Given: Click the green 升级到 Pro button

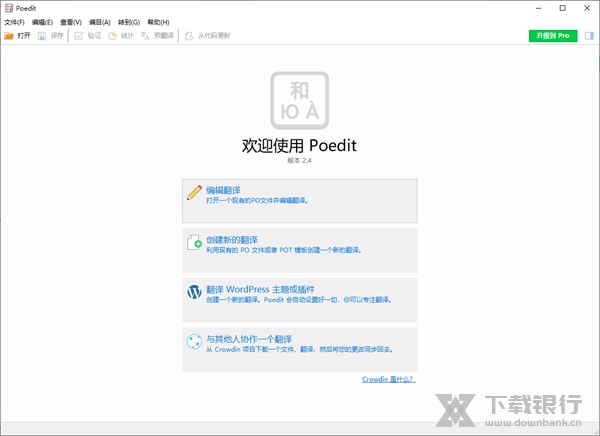Looking at the screenshot, I should (553, 35).
